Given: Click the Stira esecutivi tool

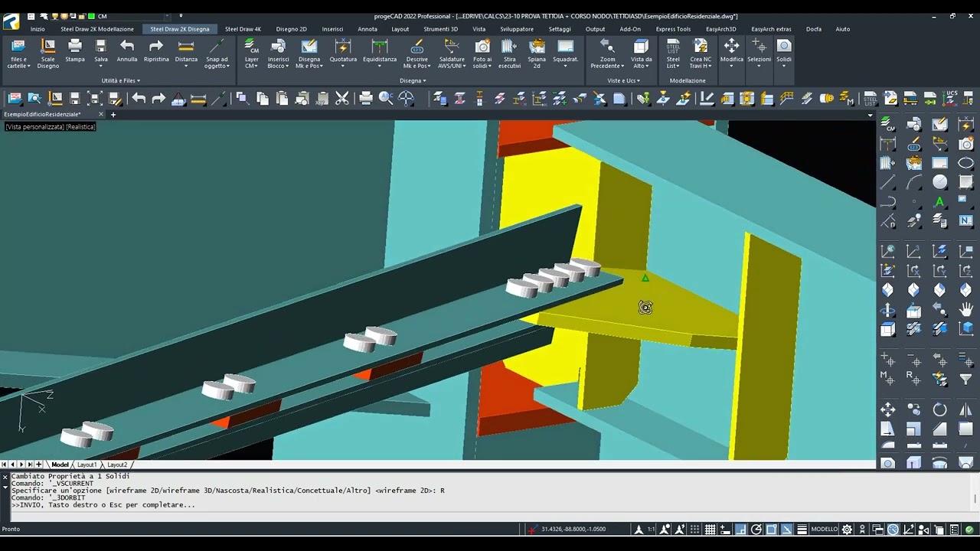Looking at the screenshot, I should [x=509, y=54].
